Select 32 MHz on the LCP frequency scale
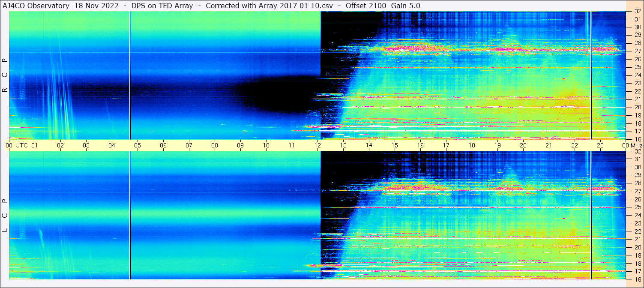 638,151
